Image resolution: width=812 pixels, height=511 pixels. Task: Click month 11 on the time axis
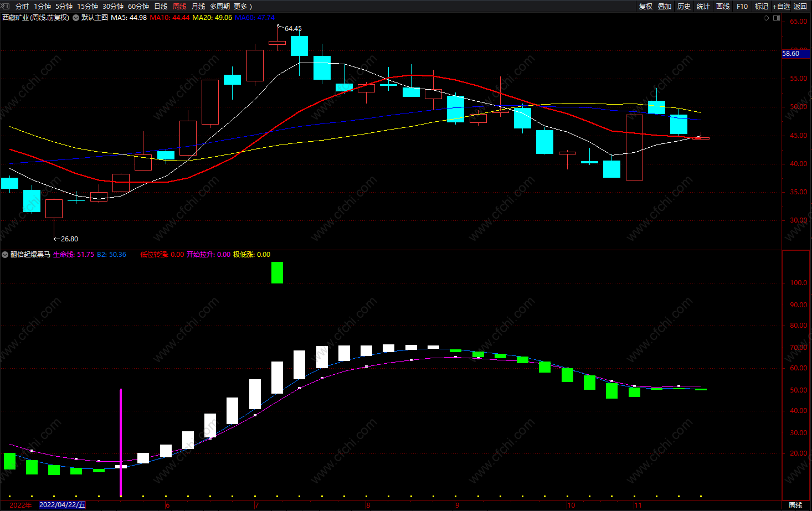coord(638,505)
